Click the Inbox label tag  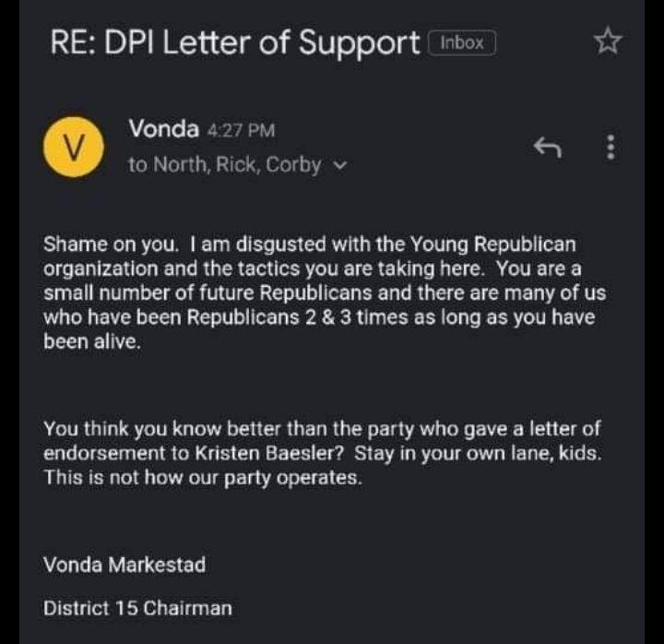tap(462, 42)
